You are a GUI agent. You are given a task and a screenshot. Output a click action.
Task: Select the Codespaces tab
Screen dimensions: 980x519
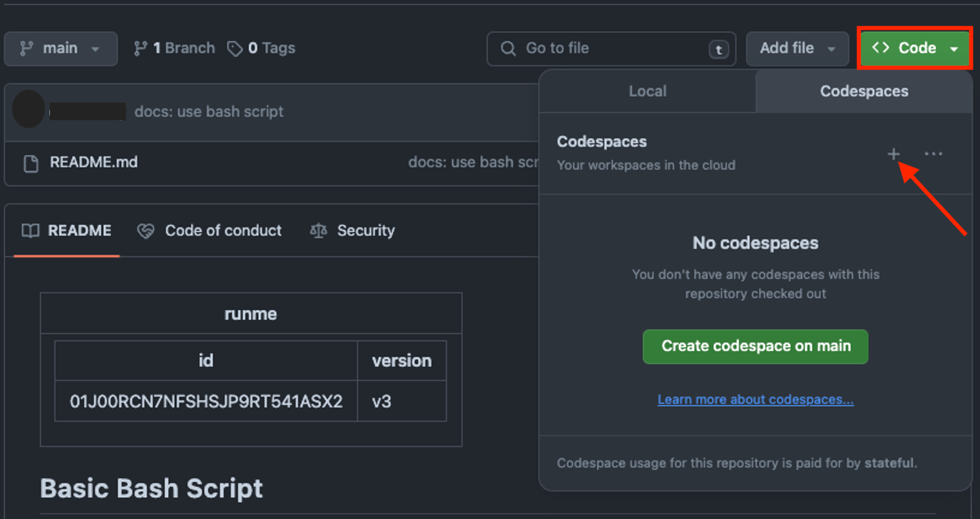coord(863,91)
